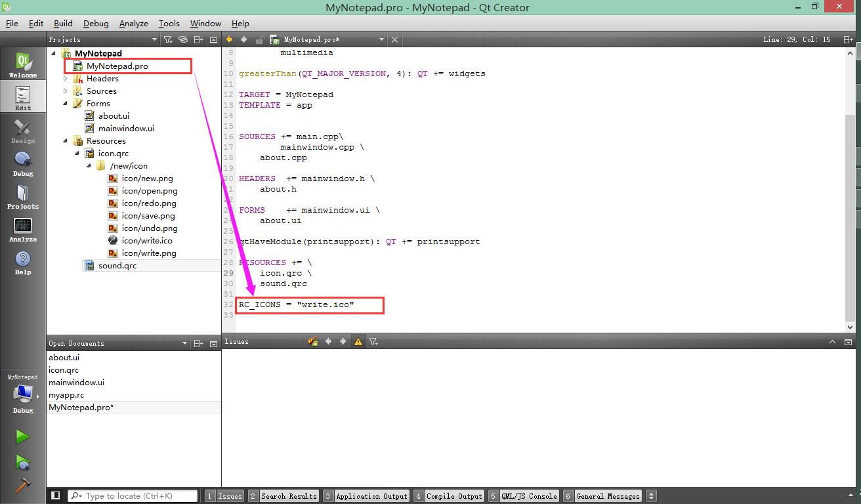Open the Design mode
Image resolution: width=861 pixels, height=504 pixels.
pyautogui.click(x=23, y=131)
